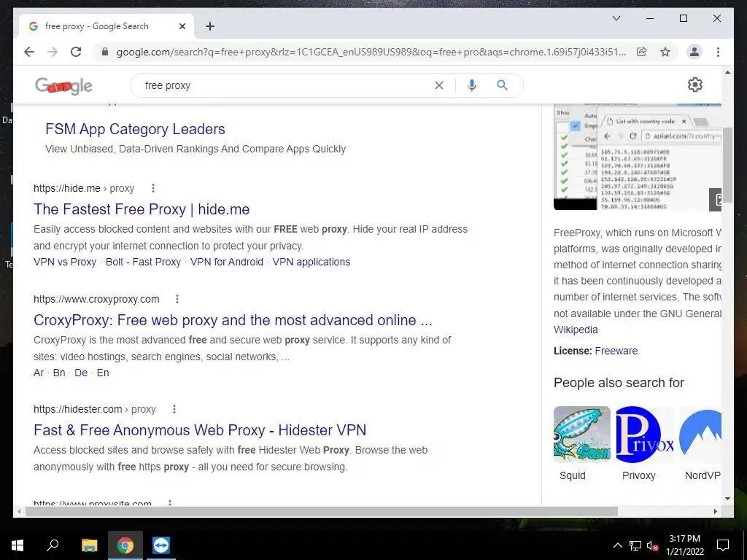Open the taskbar clock showing 3:17 PM

pyautogui.click(x=684, y=545)
